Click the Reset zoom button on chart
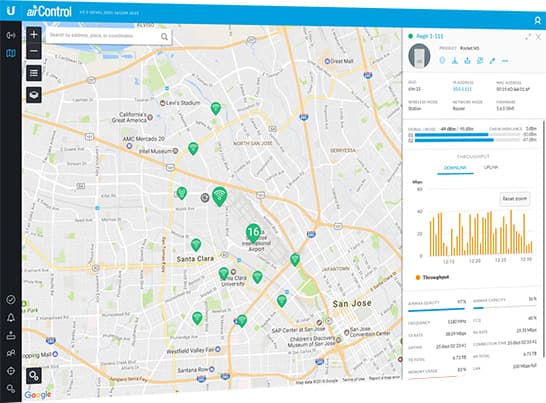Screen dimensions: 546x403 tap(515, 199)
